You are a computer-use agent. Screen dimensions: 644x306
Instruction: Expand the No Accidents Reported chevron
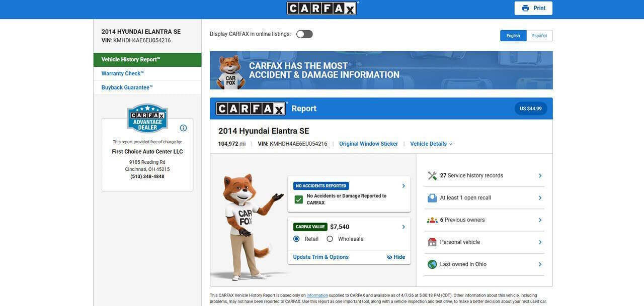(x=404, y=186)
